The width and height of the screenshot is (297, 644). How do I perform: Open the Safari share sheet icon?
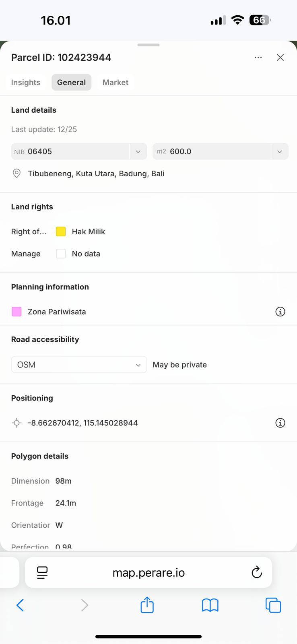pos(147,605)
